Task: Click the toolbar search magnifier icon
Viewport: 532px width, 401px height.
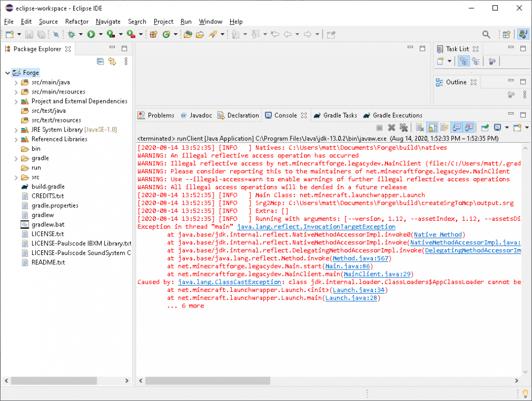Action: pyautogui.click(x=486, y=34)
